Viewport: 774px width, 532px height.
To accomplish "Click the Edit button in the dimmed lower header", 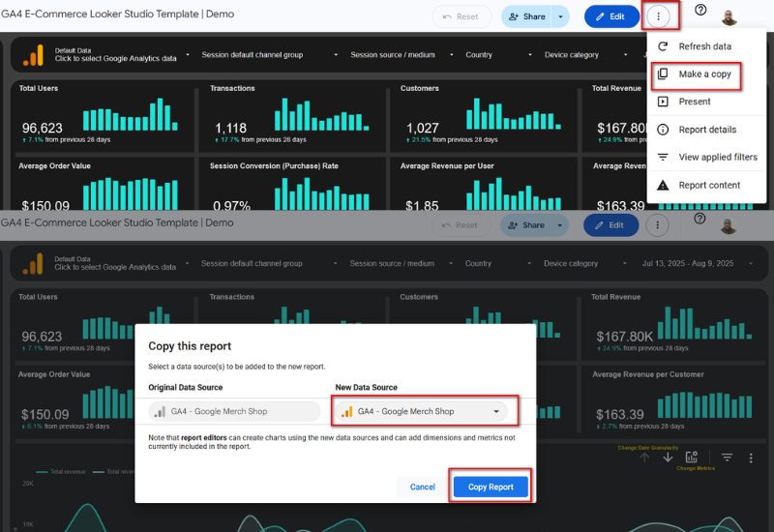I will click(611, 225).
